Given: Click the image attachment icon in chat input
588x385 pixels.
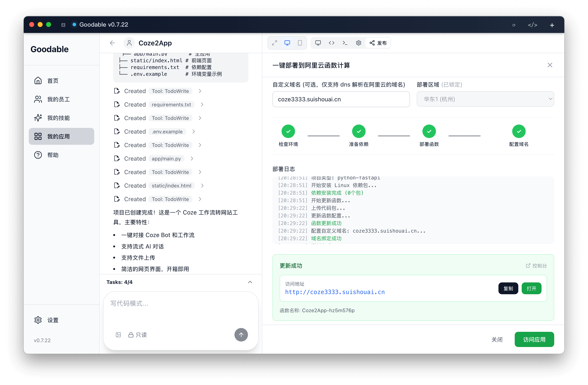Looking at the screenshot, I should [118, 335].
